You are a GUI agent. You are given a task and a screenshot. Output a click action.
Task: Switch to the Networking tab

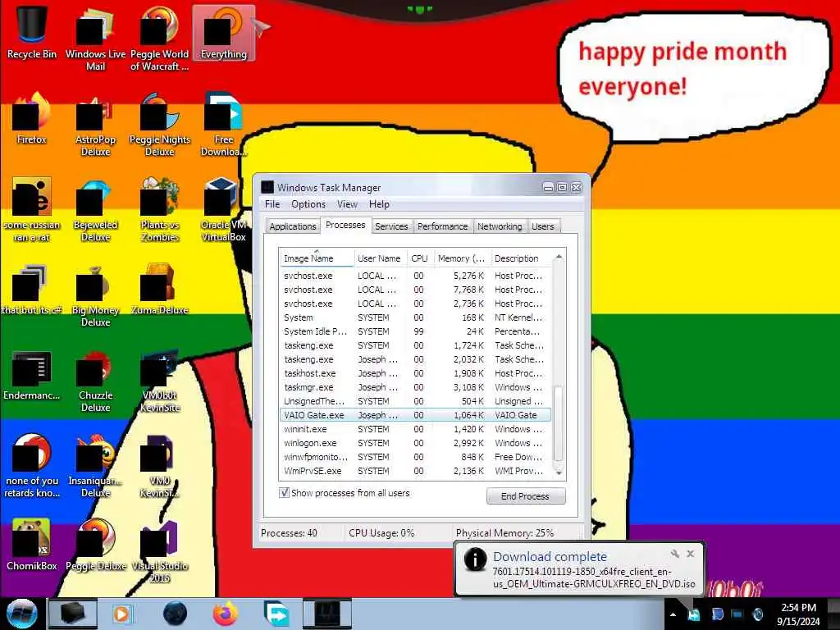500,226
